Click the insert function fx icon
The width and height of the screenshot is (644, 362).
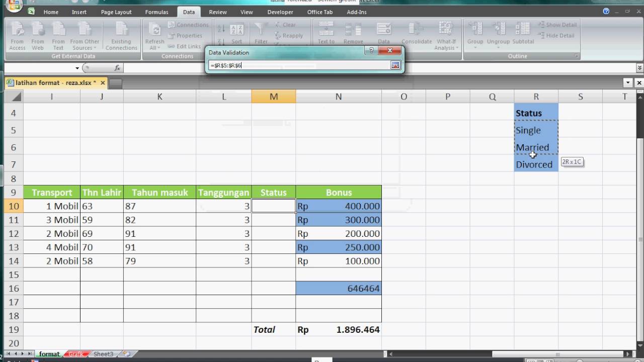pos(117,68)
